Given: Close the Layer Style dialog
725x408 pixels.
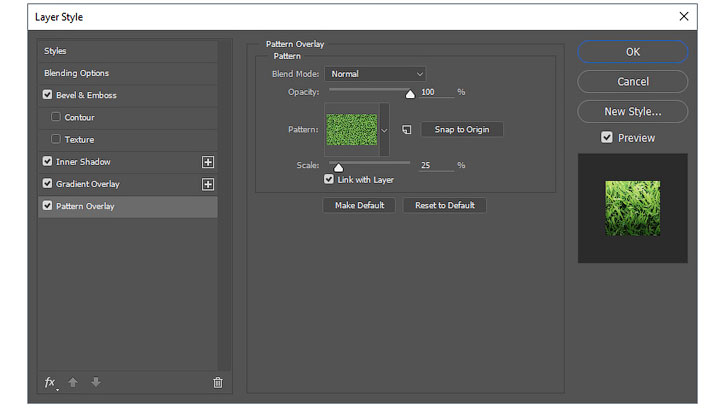Looking at the screenshot, I should (x=684, y=17).
